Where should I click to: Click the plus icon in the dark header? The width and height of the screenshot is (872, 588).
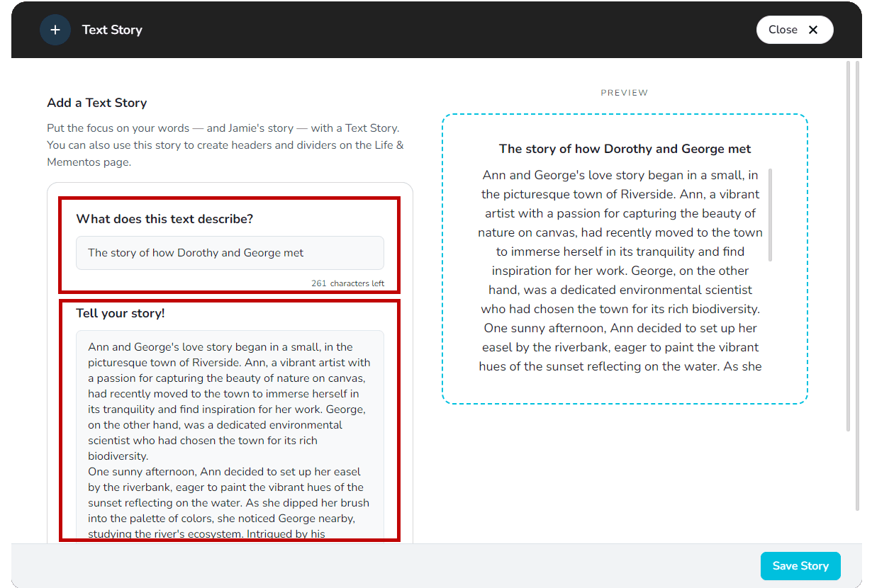coord(55,30)
